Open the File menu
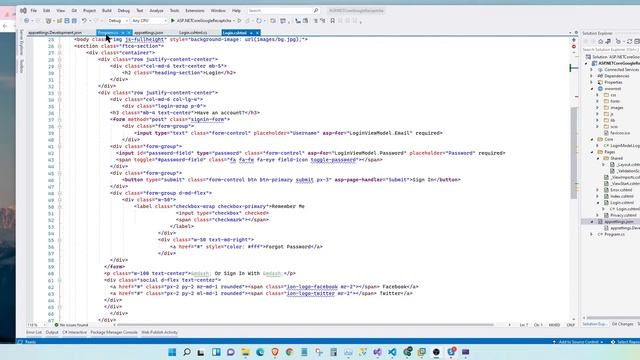Image resolution: width=640 pixels, height=360 pixels. pyautogui.click(x=33, y=11)
